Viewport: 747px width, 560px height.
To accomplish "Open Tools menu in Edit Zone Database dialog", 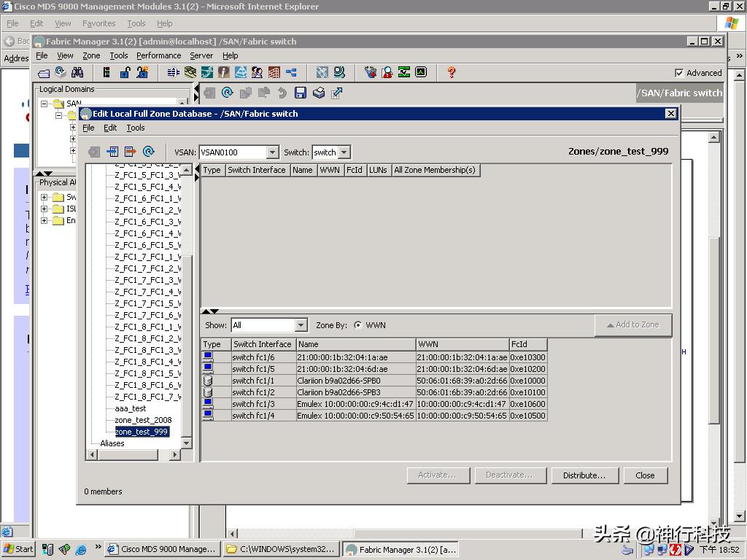I will pyautogui.click(x=136, y=128).
